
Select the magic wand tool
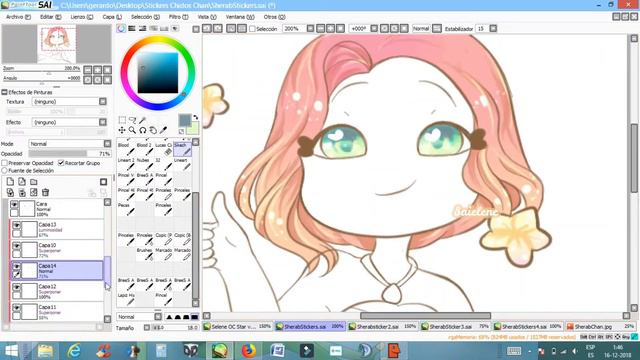(x=142, y=120)
